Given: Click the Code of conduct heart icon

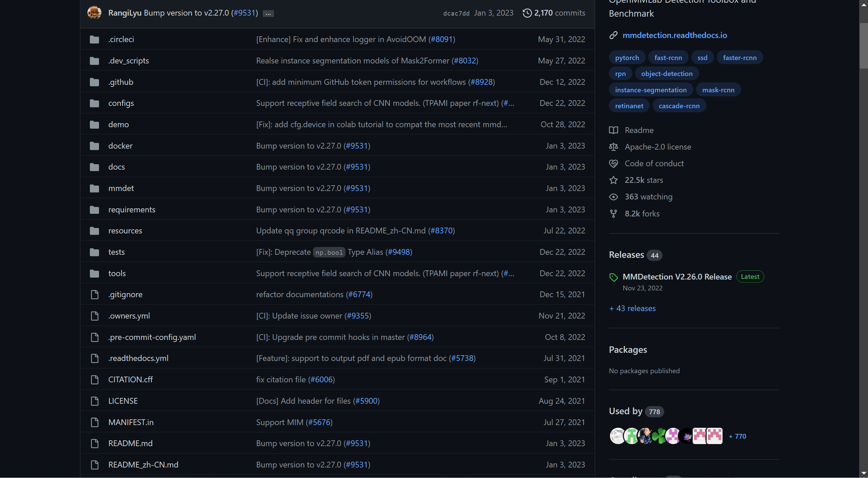Looking at the screenshot, I should (613, 164).
